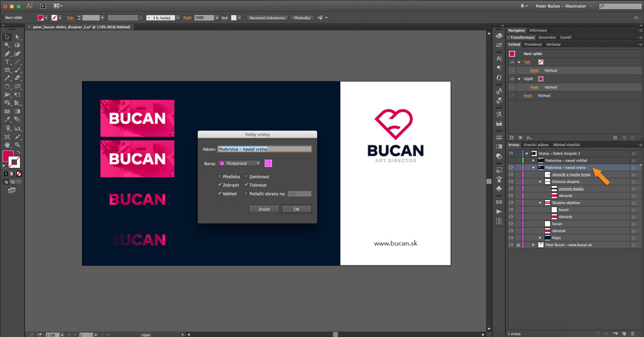Collapse the Skupina objektov group
Screen dimensions: 644x337
[540, 203]
